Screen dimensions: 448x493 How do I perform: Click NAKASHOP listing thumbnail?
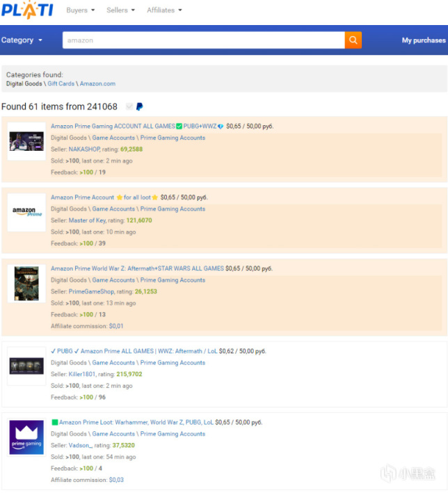click(26, 141)
